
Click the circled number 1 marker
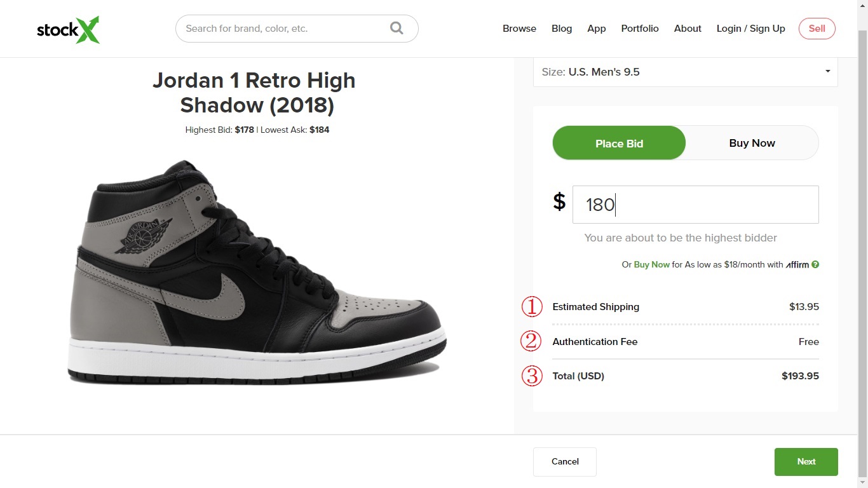click(x=532, y=307)
